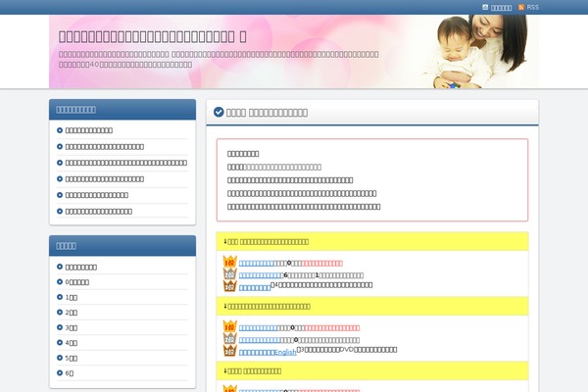
Task: Click the site title in the pink banner
Action: coord(153,36)
